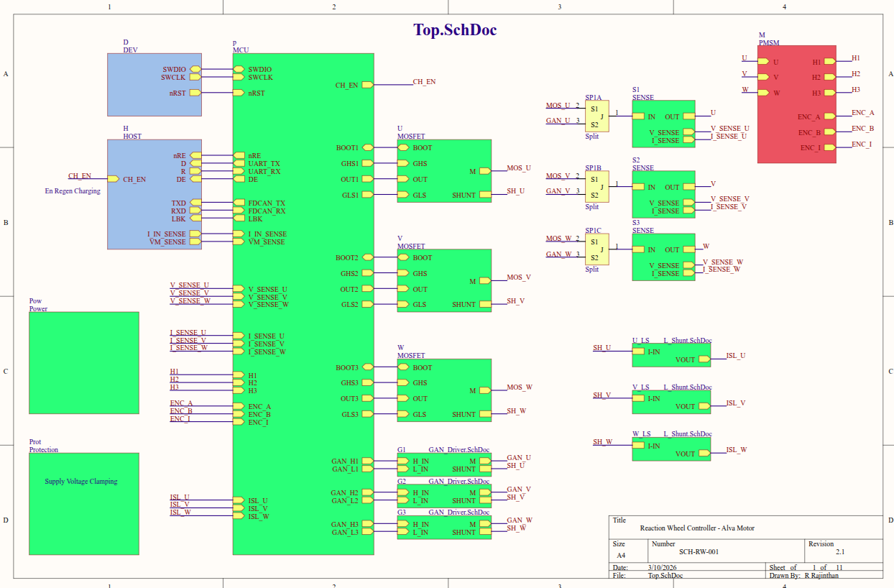Select the V MOSFET sheet symbol
Screen dimensions: 894x588
point(444,280)
